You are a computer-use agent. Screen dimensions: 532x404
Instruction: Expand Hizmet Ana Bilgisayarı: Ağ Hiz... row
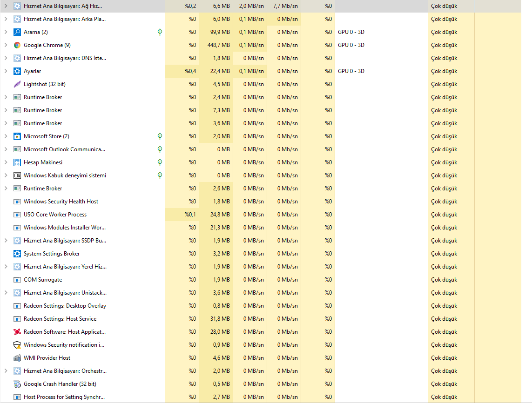(6, 6)
